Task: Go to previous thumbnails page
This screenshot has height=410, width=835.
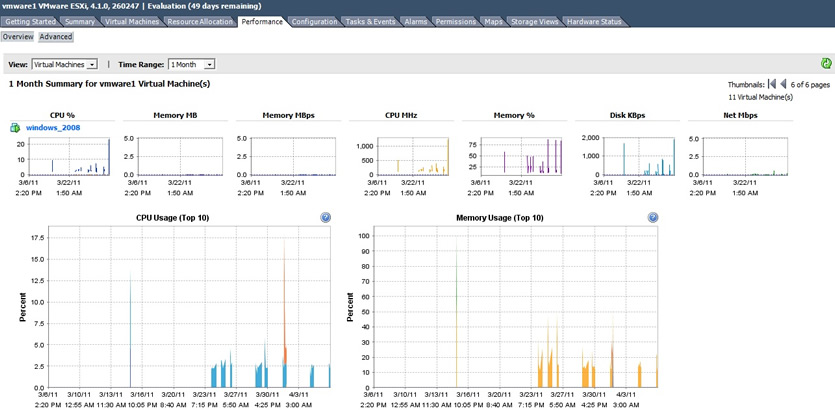Action: click(x=783, y=85)
